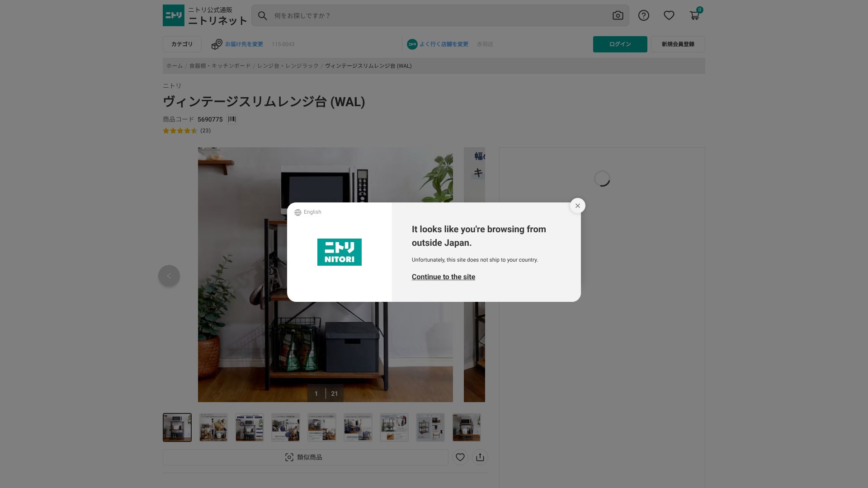The image size is (868, 488).
Task: Click the NITORI logo in the popup
Action: [x=340, y=252]
